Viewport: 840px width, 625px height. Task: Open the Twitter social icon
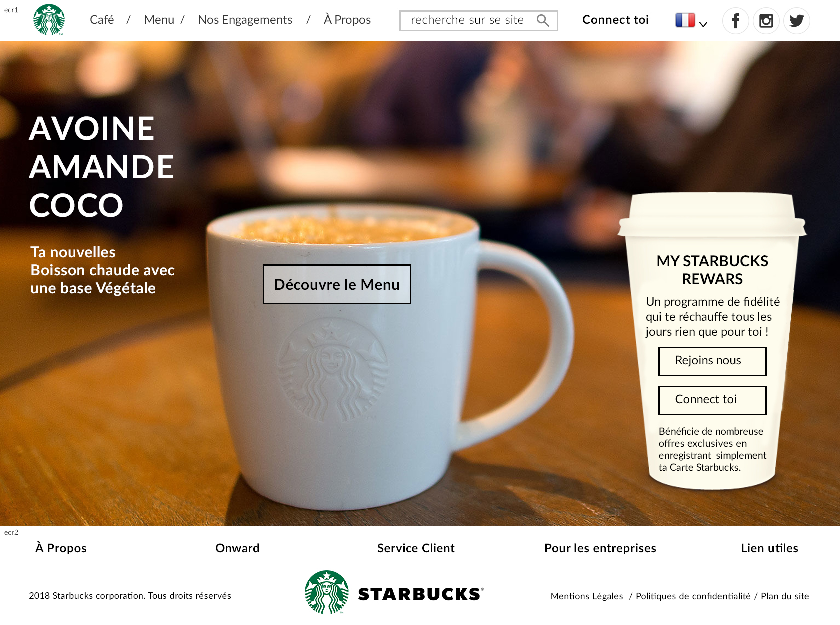point(797,21)
